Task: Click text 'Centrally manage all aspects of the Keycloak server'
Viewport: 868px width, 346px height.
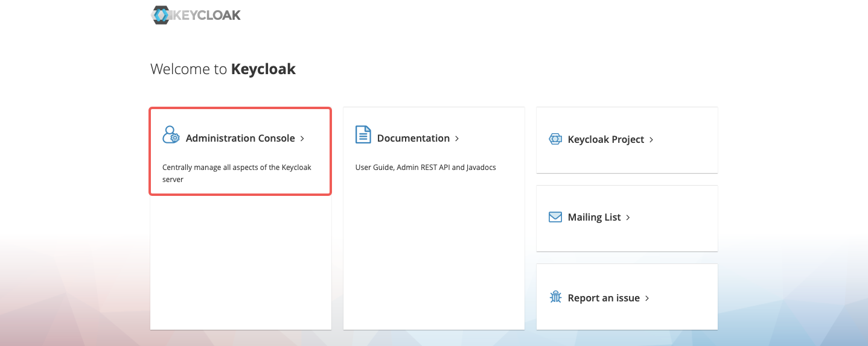Action: [237, 173]
